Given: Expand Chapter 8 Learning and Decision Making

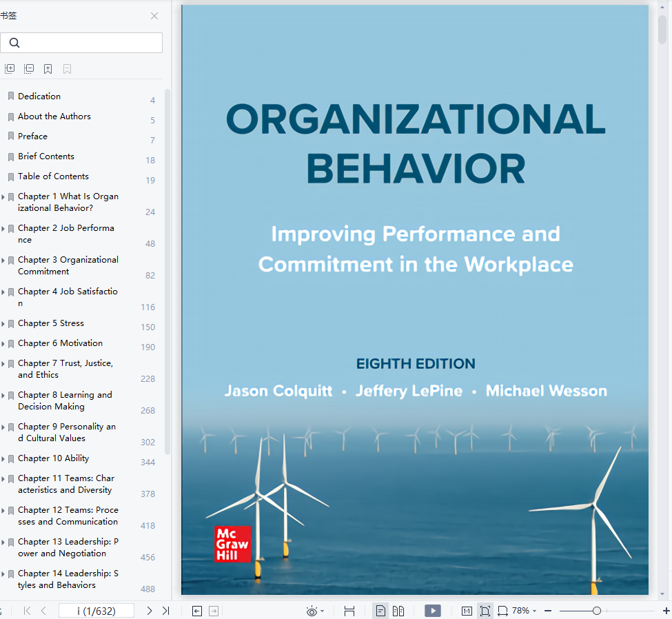Looking at the screenshot, I should pyautogui.click(x=3, y=396).
